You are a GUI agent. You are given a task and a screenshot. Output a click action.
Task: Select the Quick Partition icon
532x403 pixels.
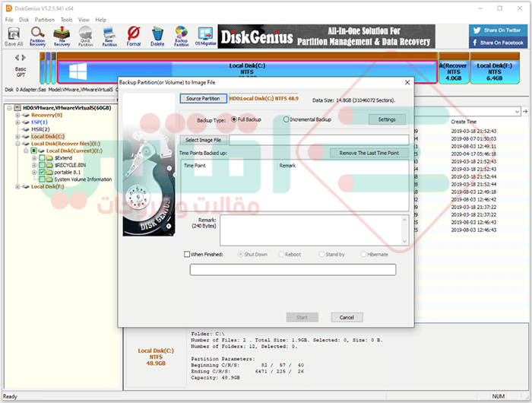tap(85, 36)
